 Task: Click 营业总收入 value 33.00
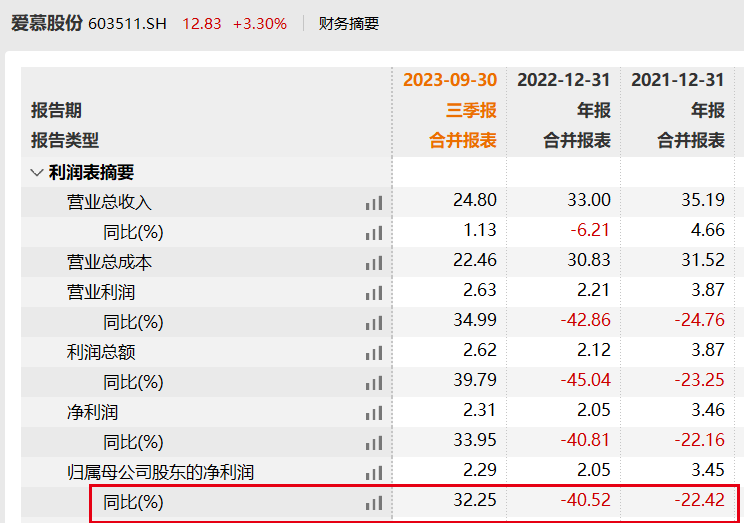pos(589,200)
